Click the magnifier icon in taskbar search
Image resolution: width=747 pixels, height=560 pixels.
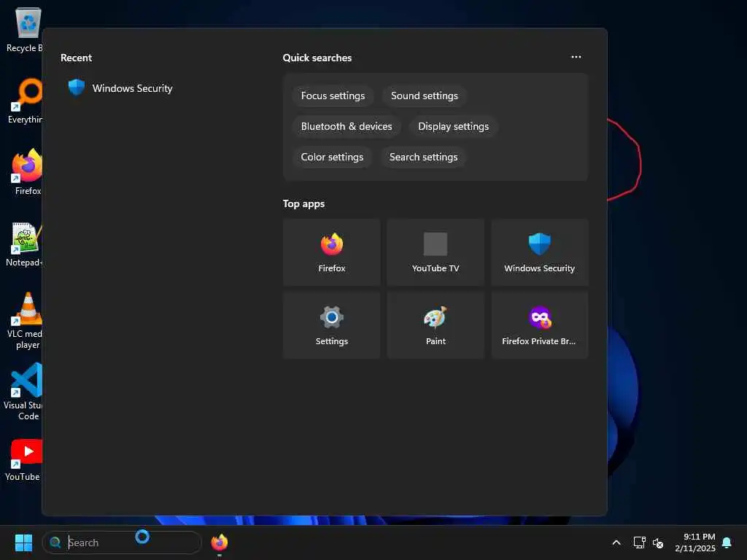click(x=55, y=542)
